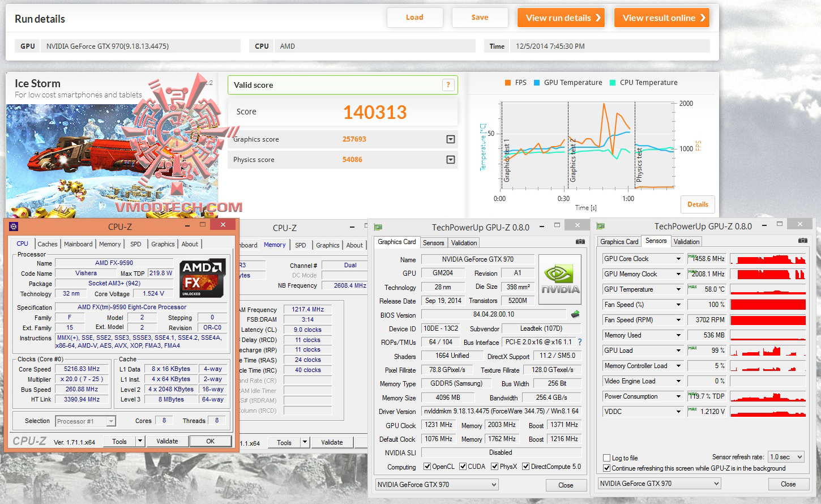The width and height of the screenshot is (821, 504).
Task: Click the Save button
Action: (x=480, y=18)
